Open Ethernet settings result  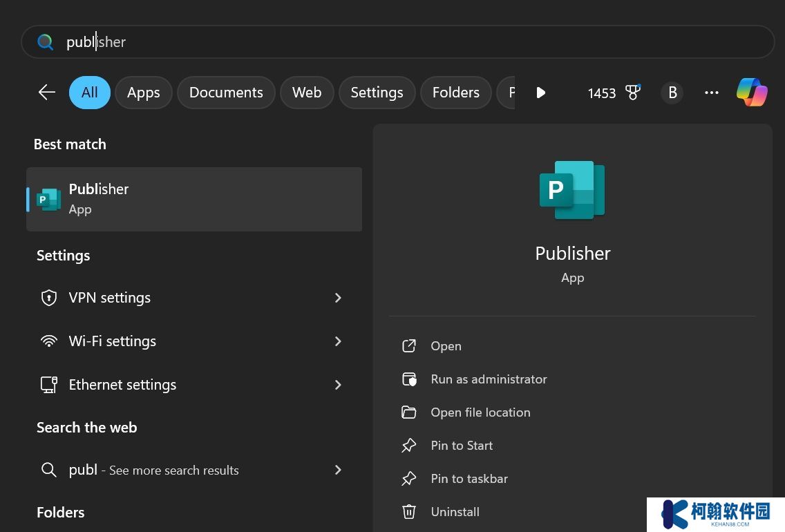pos(194,385)
